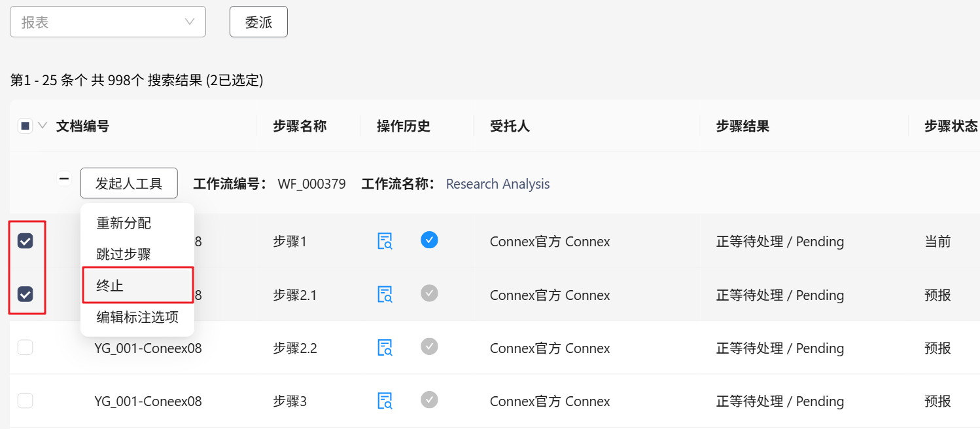This screenshot has width=980, height=429.
Task: Collapse the WF_000379 workflow group
Action: (64, 178)
